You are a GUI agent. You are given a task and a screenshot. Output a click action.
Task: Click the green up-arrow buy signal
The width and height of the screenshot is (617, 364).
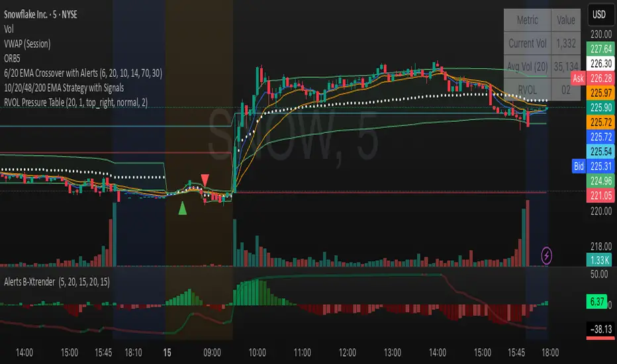(182, 208)
